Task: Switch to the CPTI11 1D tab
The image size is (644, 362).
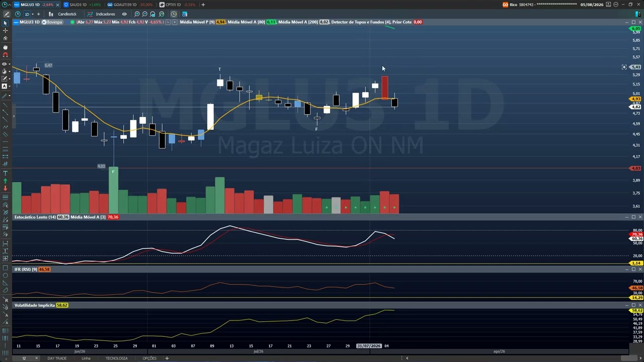Action: click(178, 5)
